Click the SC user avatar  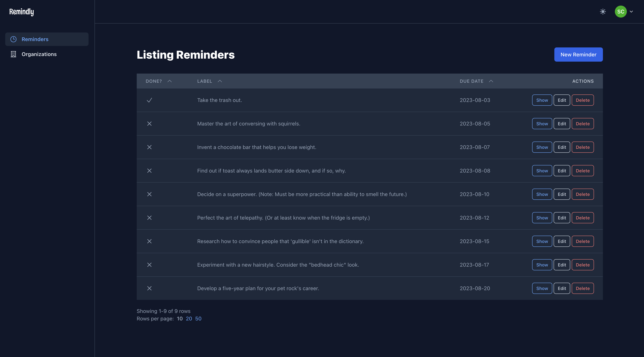(620, 12)
